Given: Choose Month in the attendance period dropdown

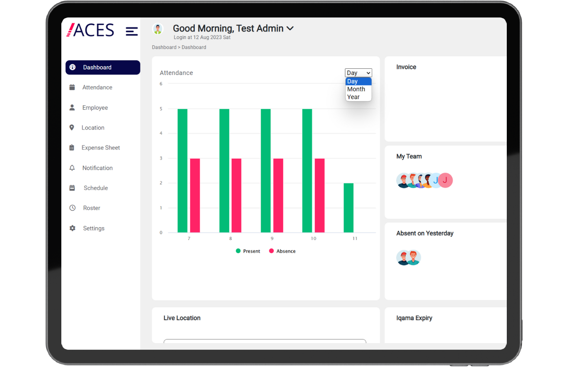Looking at the screenshot, I should (x=356, y=89).
